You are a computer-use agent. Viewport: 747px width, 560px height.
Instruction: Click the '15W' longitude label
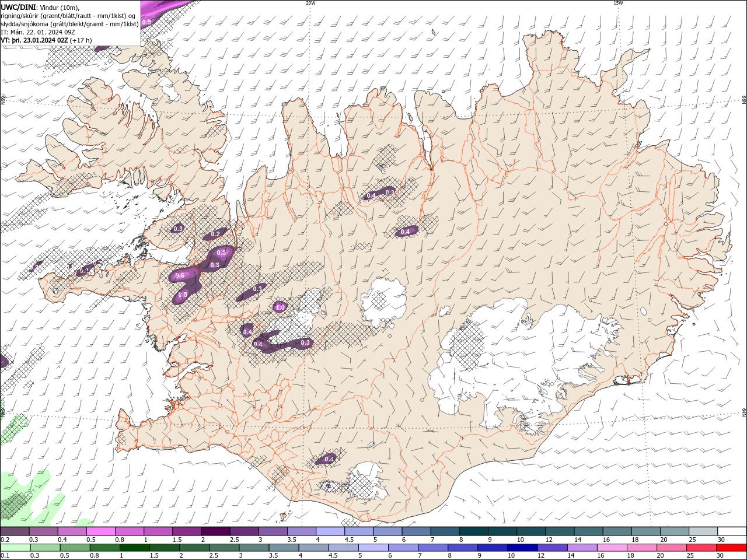click(x=618, y=3)
